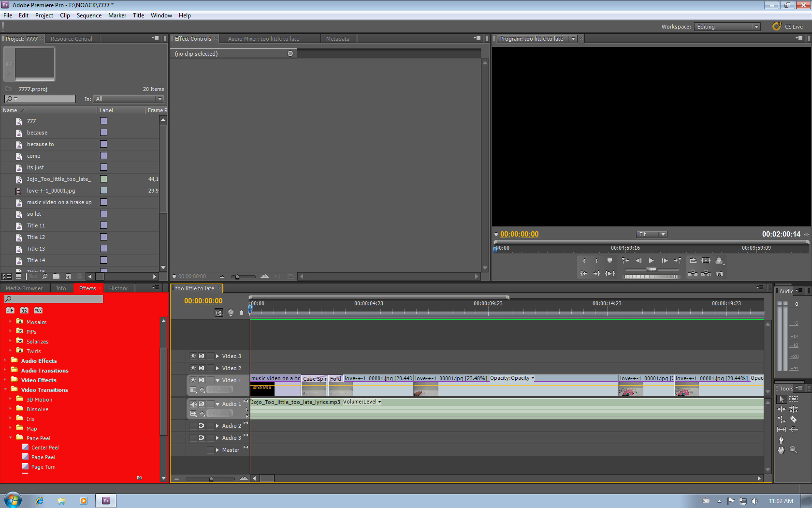Switch to Media Browser tab
The width and height of the screenshot is (812, 508).
(24, 288)
